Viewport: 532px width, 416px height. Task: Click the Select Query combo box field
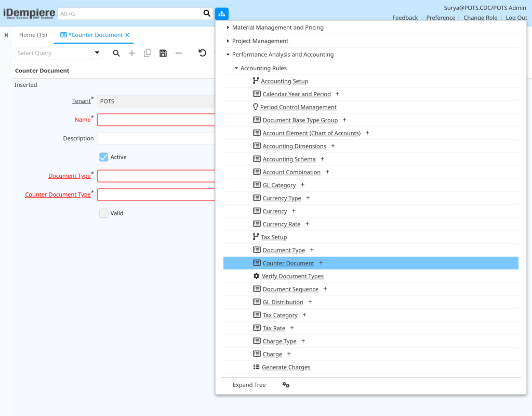(x=54, y=53)
